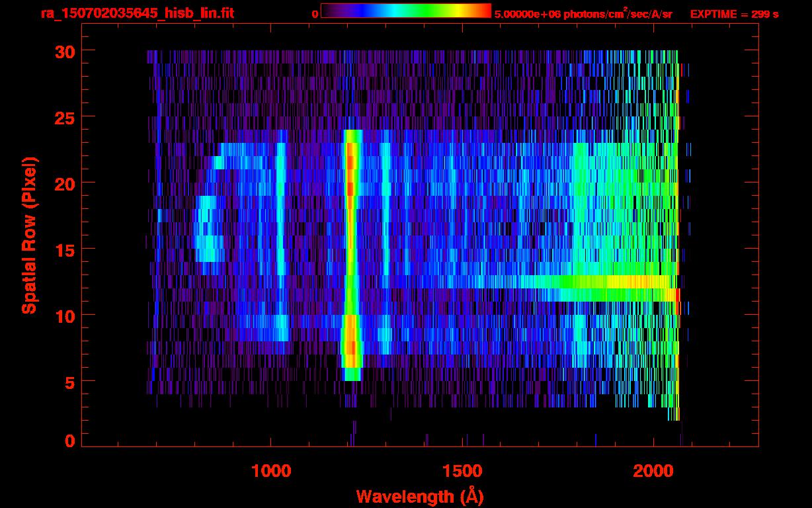Select the 1500 tick label on wavelength axis

462,471
